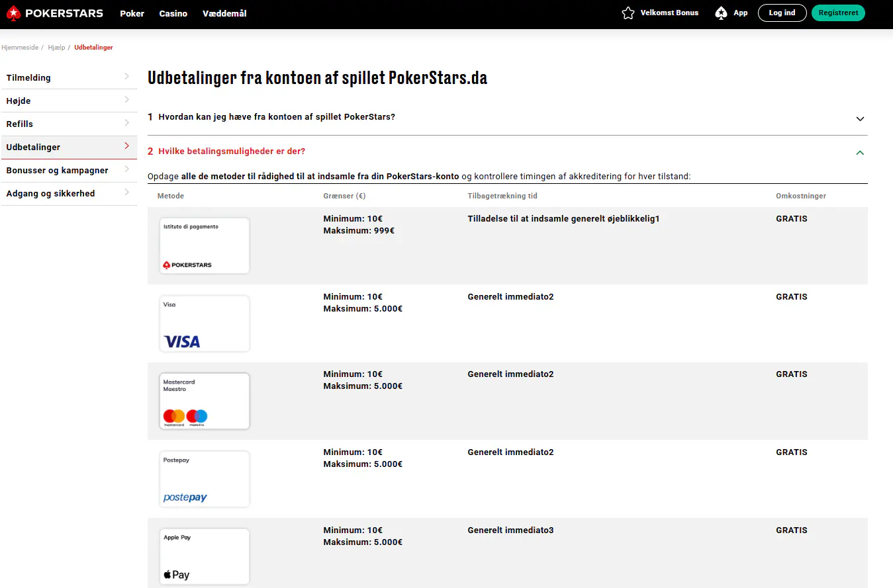893x588 pixels.
Task: Open the Væddemål menu
Action: (x=224, y=13)
